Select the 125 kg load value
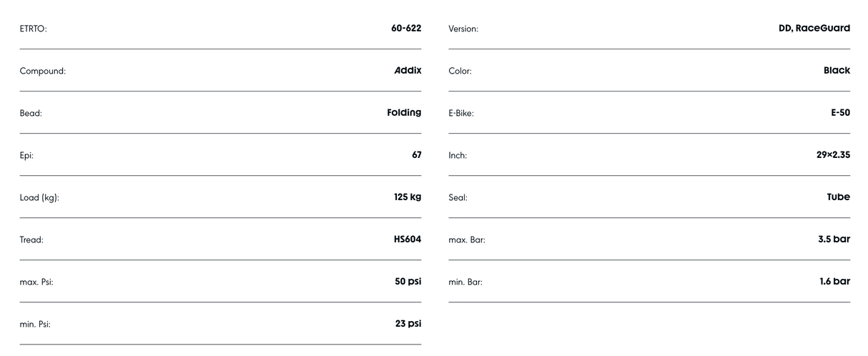The image size is (868, 356). point(408,197)
